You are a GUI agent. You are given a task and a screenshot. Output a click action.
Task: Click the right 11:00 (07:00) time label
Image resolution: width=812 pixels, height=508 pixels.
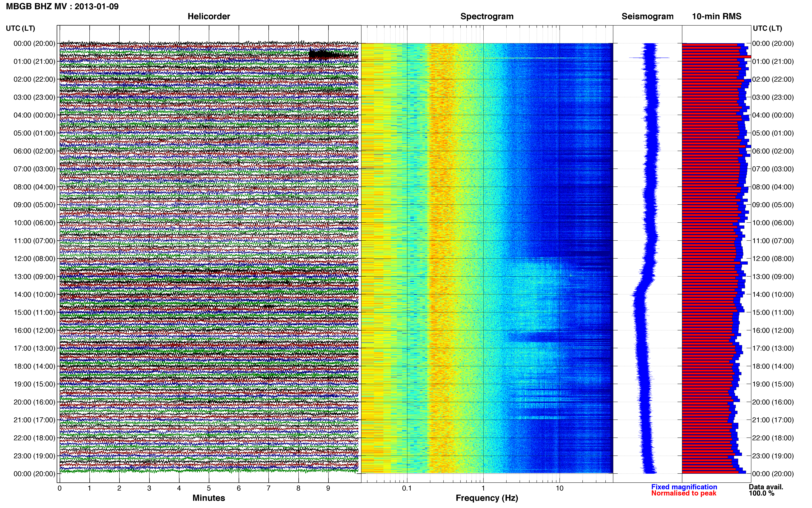point(773,241)
